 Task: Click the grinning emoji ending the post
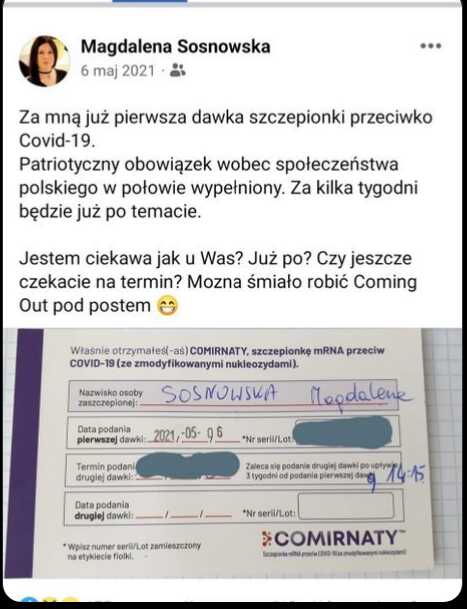167,306
